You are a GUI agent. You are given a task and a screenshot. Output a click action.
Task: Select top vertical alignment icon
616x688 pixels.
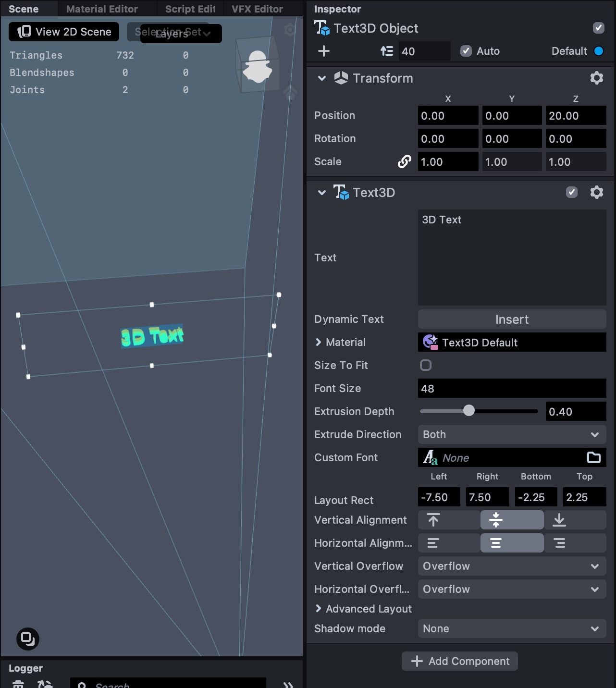433,520
